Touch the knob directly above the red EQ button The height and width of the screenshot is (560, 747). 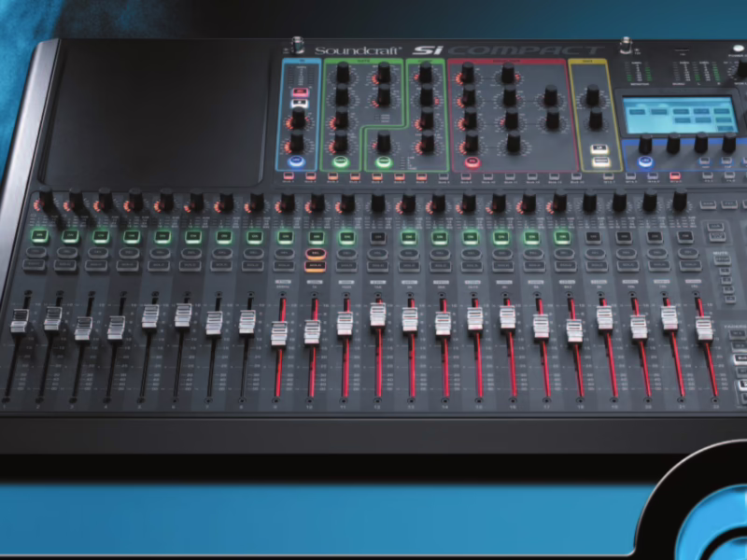pos(472,142)
